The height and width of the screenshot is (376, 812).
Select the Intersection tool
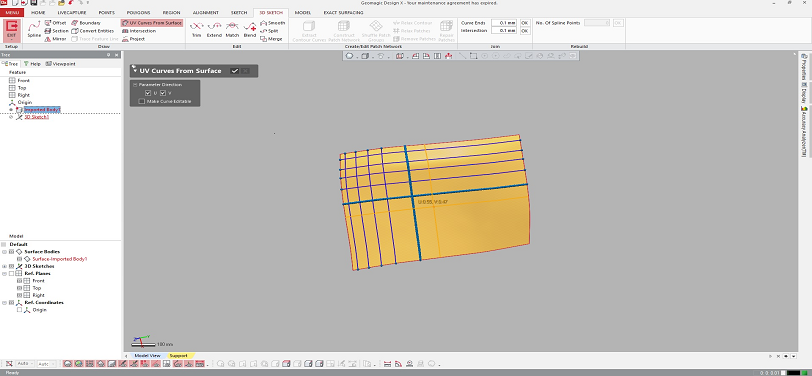(x=139, y=31)
